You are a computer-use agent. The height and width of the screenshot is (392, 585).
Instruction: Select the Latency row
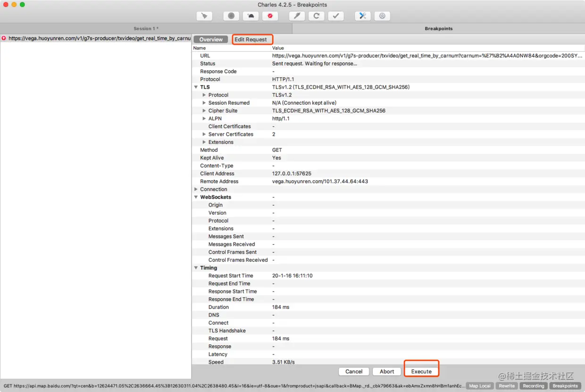point(388,354)
